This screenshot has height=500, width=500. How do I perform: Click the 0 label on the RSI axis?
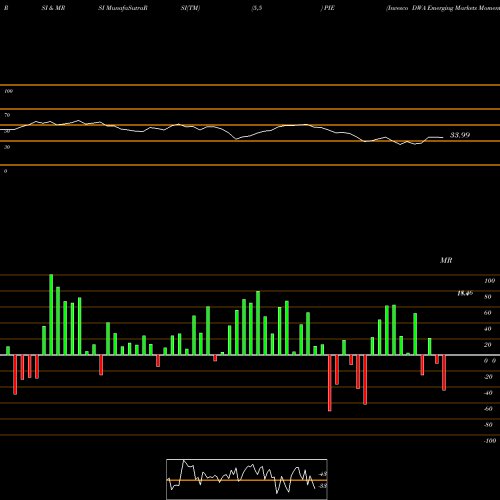(x=5, y=171)
